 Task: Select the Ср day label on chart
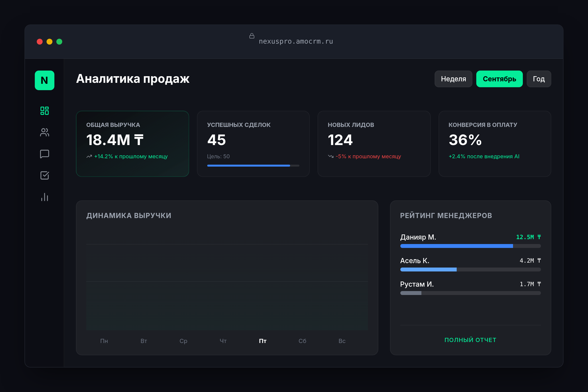[x=183, y=341]
